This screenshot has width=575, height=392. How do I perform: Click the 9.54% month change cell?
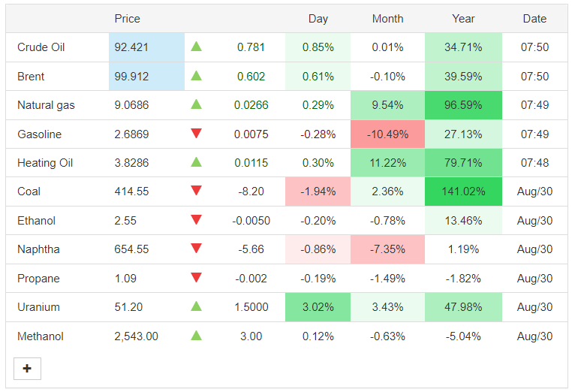pos(387,105)
